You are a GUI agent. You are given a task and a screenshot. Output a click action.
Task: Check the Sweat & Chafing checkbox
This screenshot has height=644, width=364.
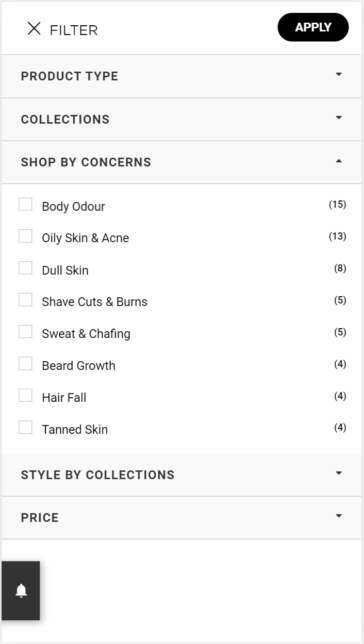pos(25,332)
